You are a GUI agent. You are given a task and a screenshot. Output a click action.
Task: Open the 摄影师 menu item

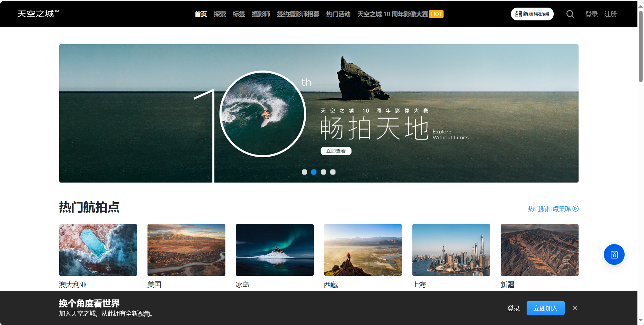261,14
